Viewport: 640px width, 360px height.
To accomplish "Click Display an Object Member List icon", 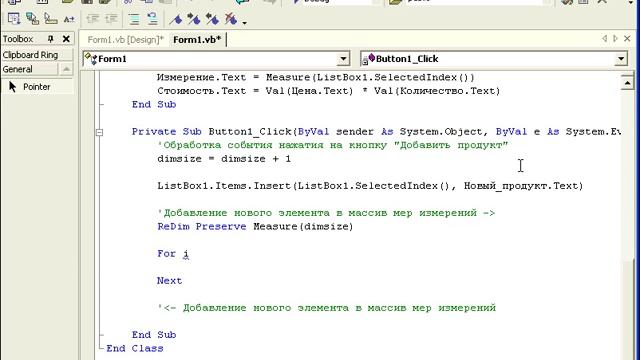I will (14, 19).
